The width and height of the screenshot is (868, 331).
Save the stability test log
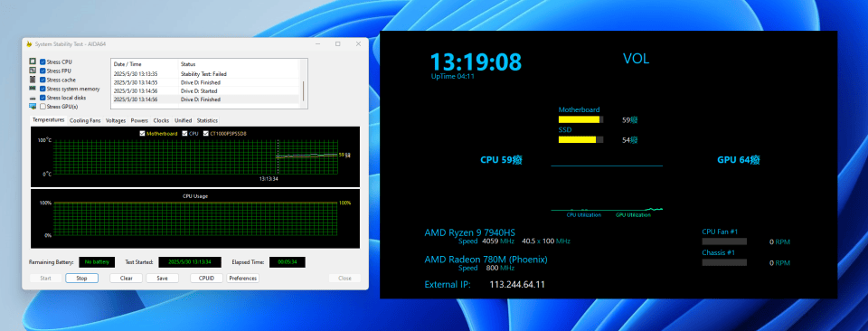point(162,279)
